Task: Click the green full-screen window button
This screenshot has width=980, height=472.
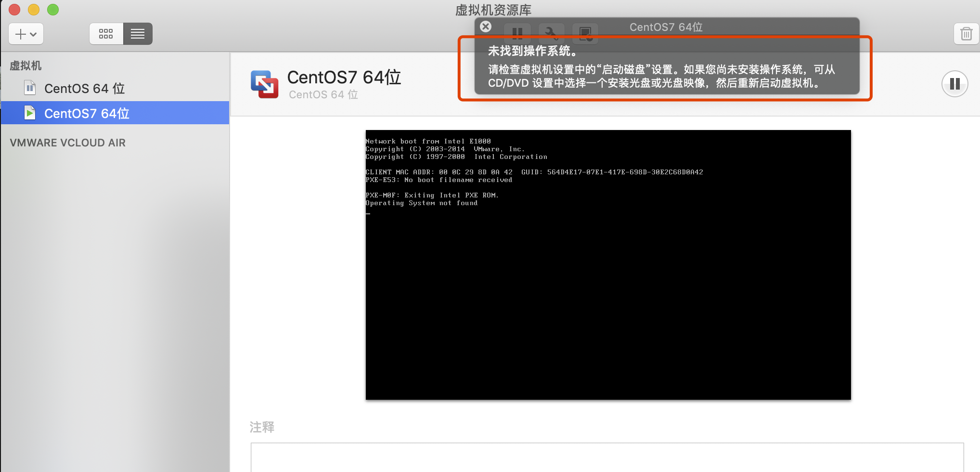Action: point(53,10)
